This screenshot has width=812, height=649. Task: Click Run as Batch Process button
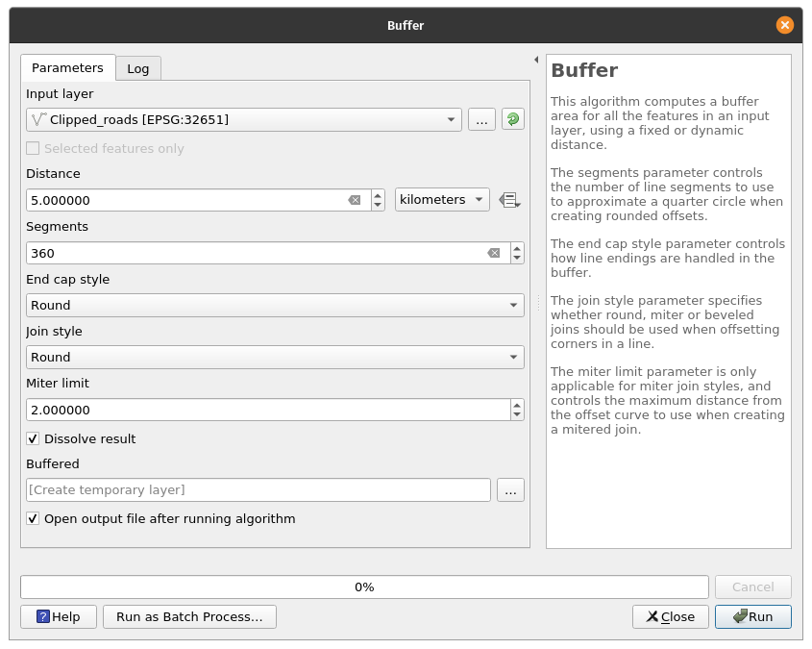(189, 616)
